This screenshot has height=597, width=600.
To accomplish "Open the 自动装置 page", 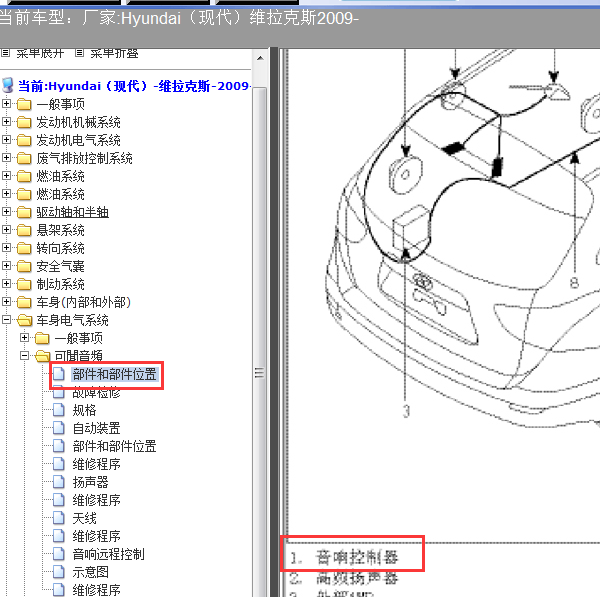I will (x=96, y=428).
